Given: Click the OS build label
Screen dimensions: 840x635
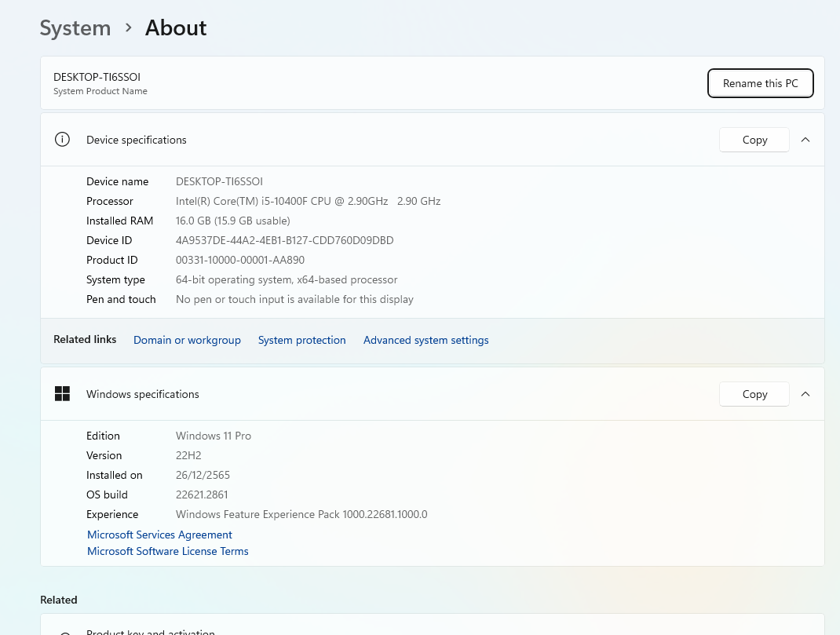Looking at the screenshot, I should coord(107,494).
